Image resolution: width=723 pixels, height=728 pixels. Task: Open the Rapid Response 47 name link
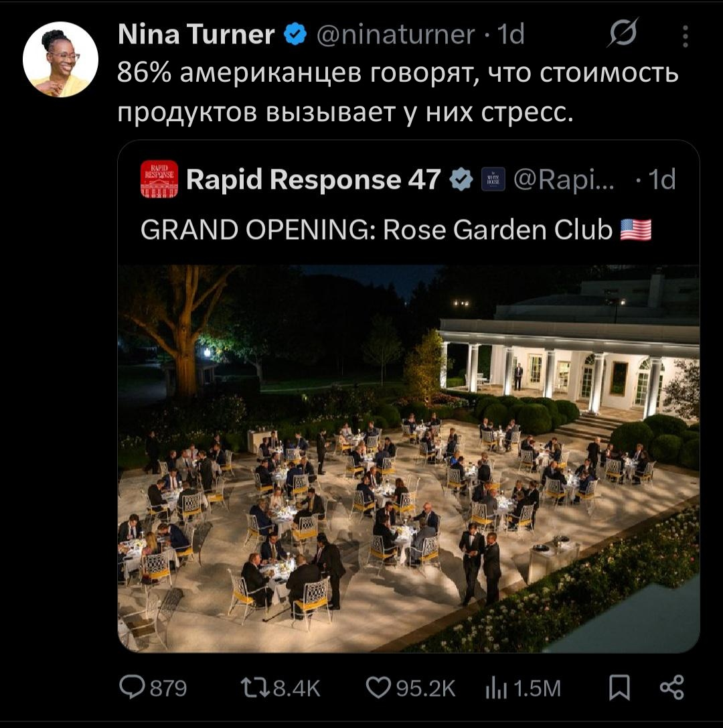pos(313,179)
